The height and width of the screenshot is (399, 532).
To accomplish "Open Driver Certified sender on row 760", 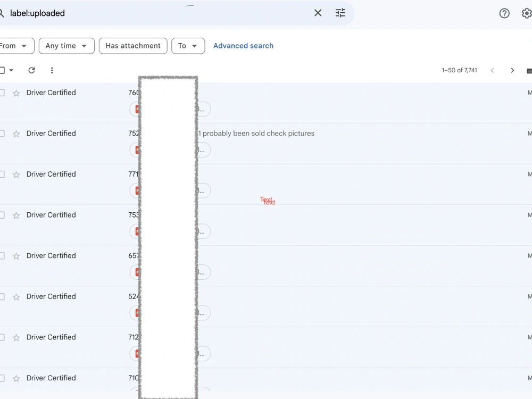I will point(51,93).
